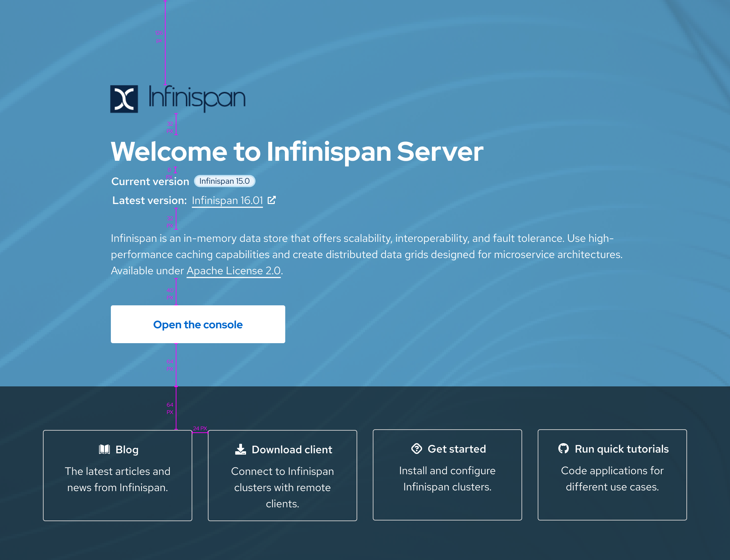
Task: Click "The latest articles and news" description
Action: 118,479
